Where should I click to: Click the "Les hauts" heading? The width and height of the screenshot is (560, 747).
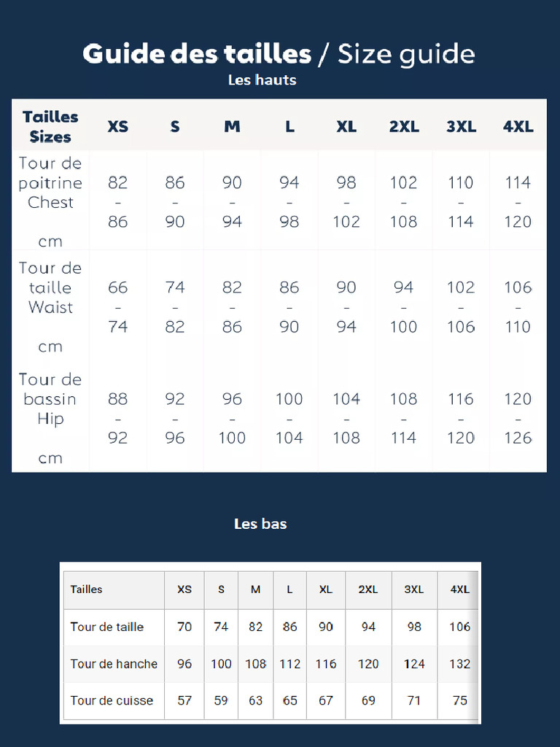[262, 80]
